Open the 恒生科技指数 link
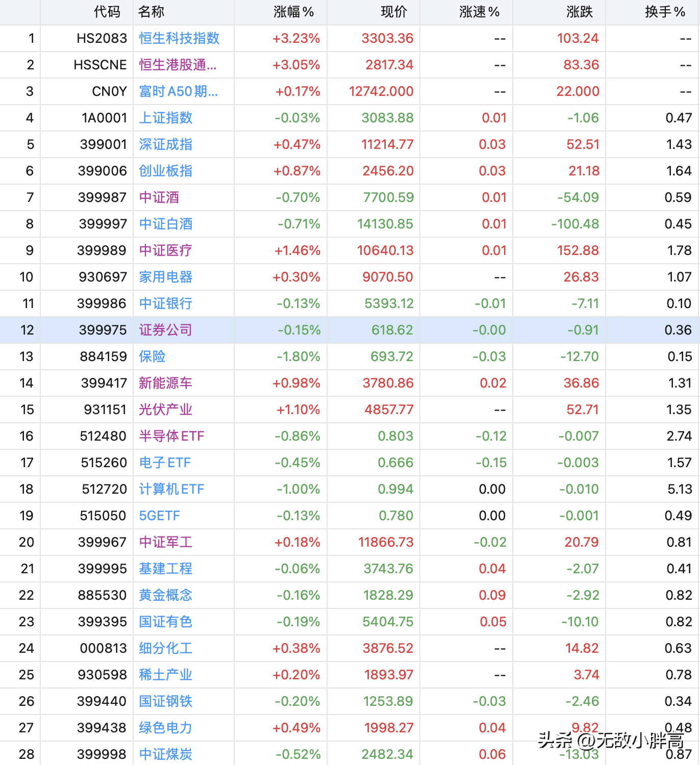The width and height of the screenshot is (700, 765). [x=179, y=38]
